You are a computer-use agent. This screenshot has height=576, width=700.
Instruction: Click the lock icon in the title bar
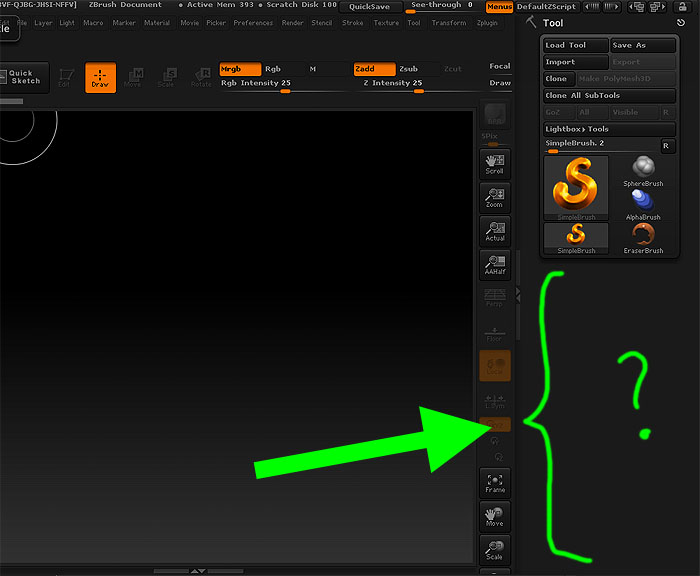[x=682, y=7]
